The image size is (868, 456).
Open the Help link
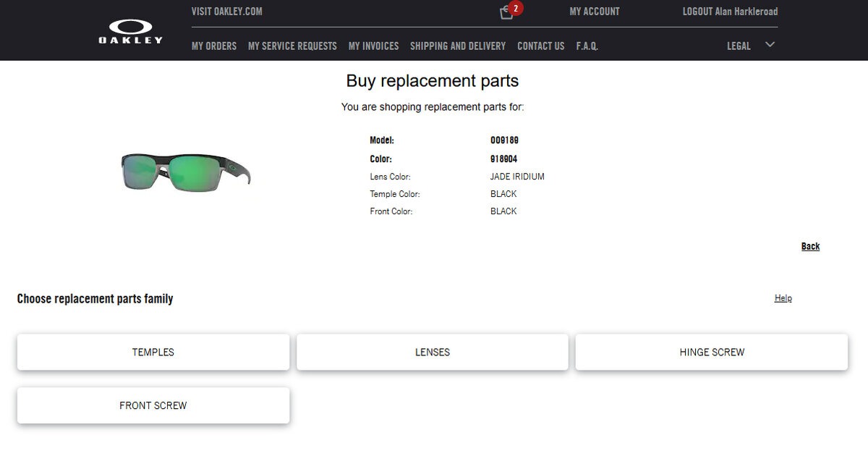click(783, 297)
